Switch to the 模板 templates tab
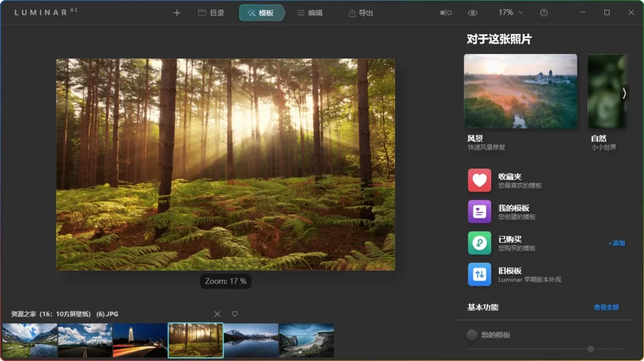 tap(262, 13)
